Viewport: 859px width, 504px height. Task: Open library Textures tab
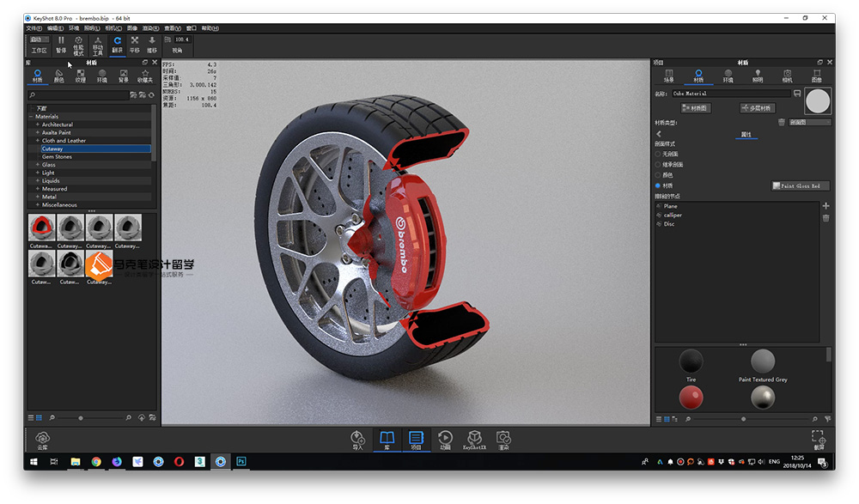(81, 76)
